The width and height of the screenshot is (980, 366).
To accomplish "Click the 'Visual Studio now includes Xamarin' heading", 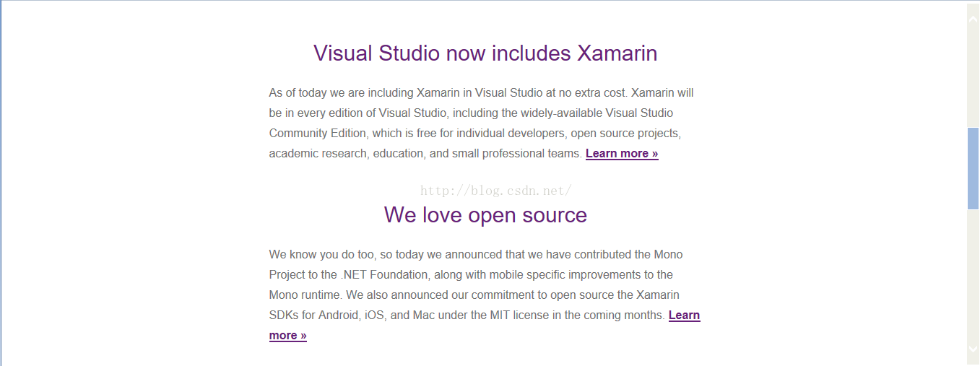I will [x=485, y=53].
